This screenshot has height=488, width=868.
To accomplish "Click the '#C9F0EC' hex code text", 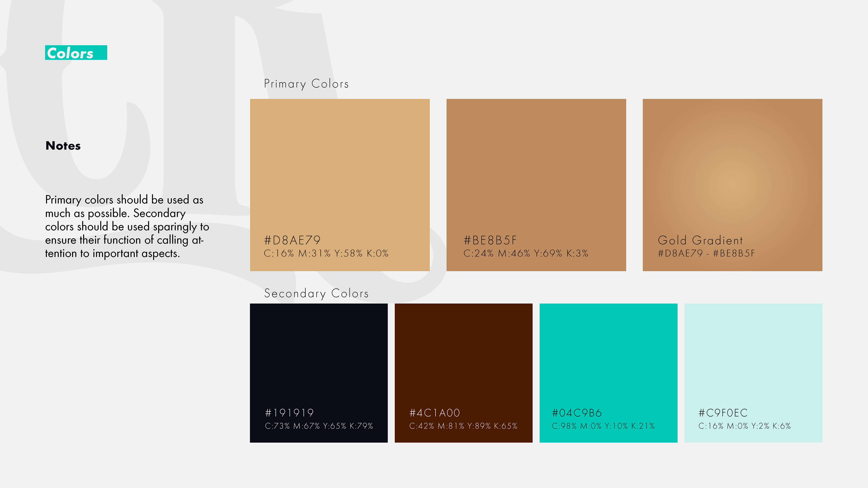I will click(723, 413).
